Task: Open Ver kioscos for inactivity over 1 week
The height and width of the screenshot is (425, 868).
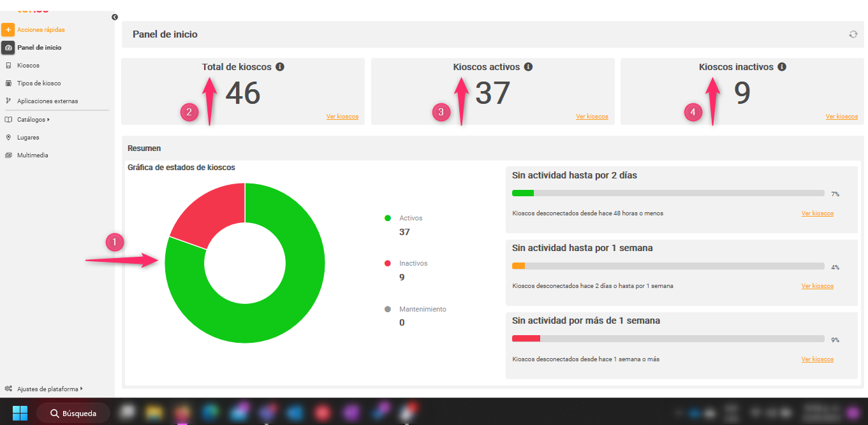Action: (x=817, y=359)
